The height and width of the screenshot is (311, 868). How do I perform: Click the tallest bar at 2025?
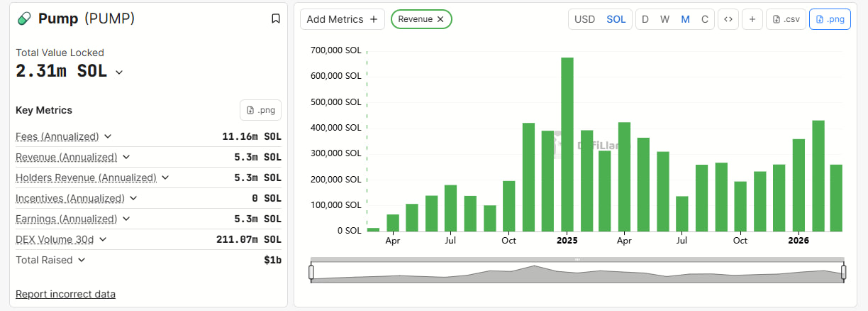pyautogui.click(x=567, y=144)
